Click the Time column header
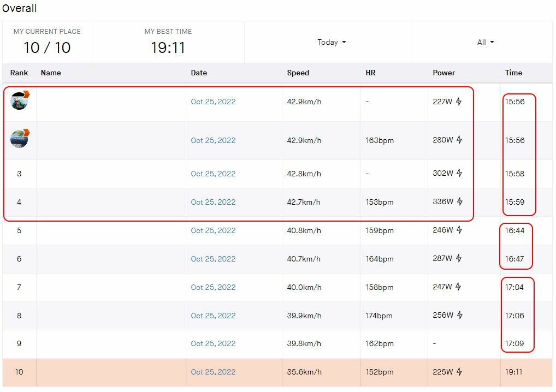Image resolution: width=556 pixels, height=392 pixels. (513, 73)
